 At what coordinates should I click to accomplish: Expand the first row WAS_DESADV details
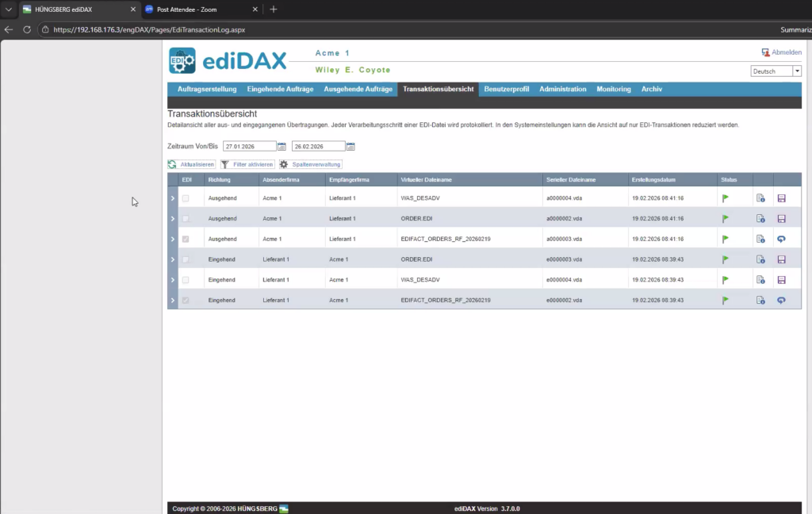click(173, 198)
